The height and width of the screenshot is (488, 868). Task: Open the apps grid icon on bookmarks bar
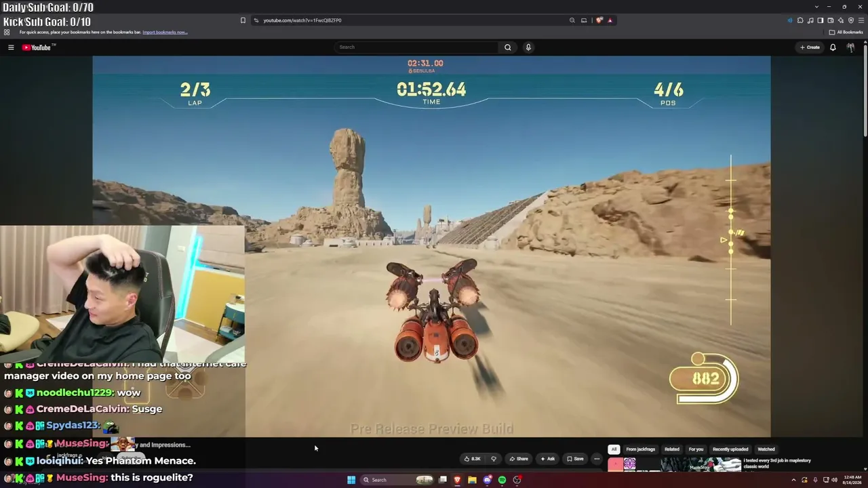(x=7, y=32)
